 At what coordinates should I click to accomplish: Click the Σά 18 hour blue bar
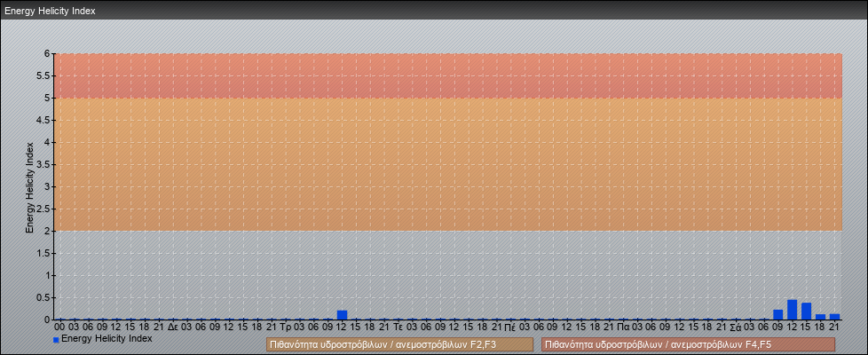[820, 317]
